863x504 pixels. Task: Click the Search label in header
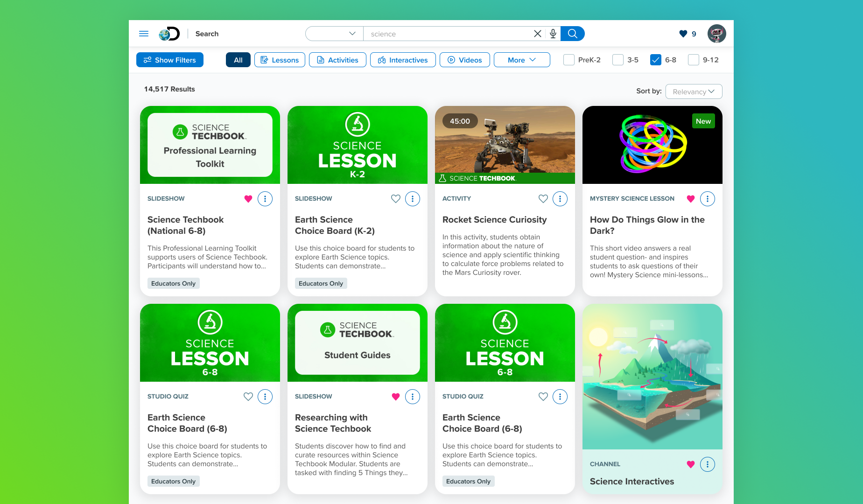[207, 34]
